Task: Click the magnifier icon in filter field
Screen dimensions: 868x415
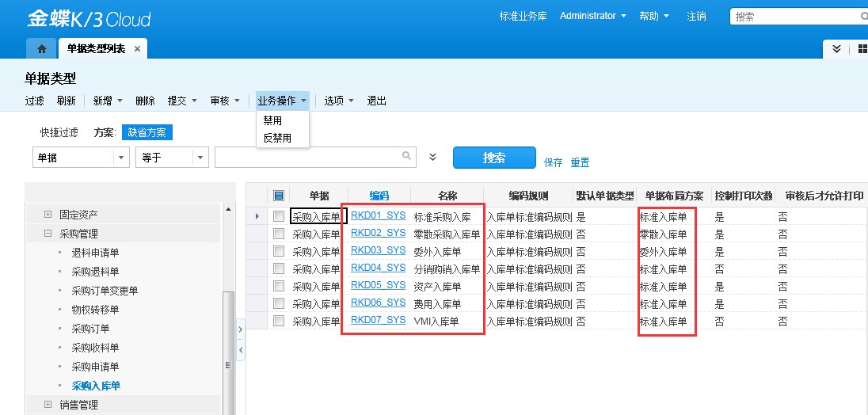Action: pyautogui.click(x=406, y=156)
